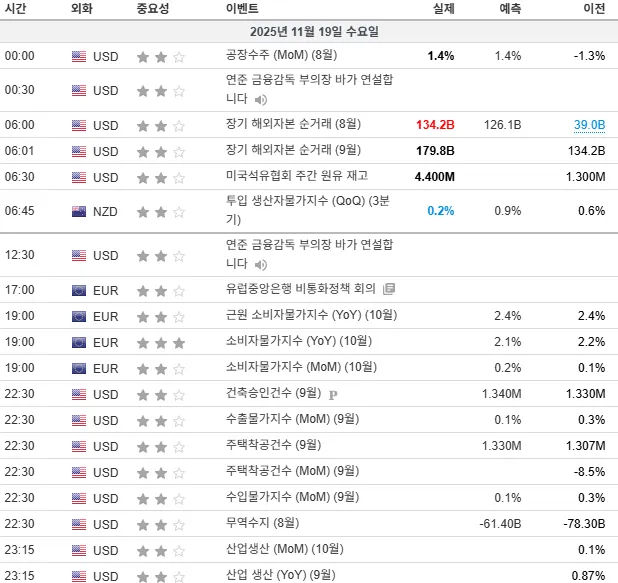
Task: Click the 중요성 column header
Action: [x=153, y=8]
